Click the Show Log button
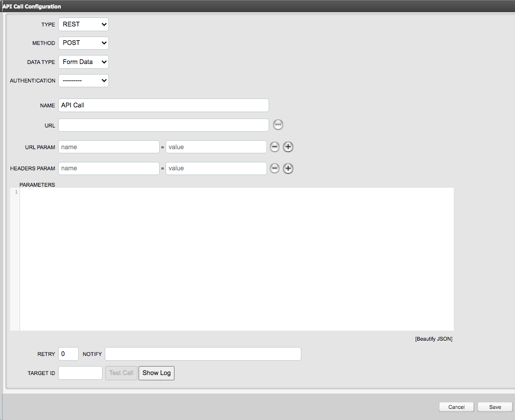The width and height of the screenshot is (515, 420). pos(157,373)
